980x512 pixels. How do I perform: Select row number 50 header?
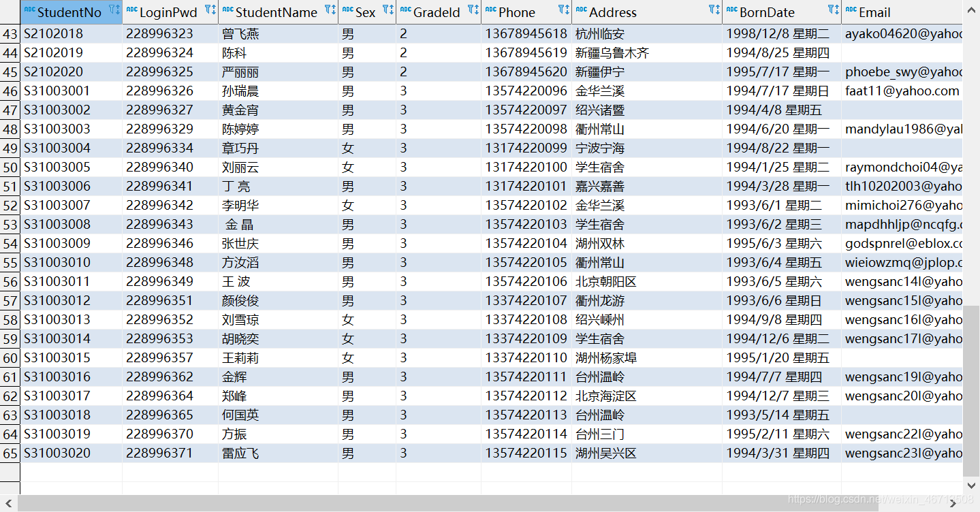coord(10,167)
